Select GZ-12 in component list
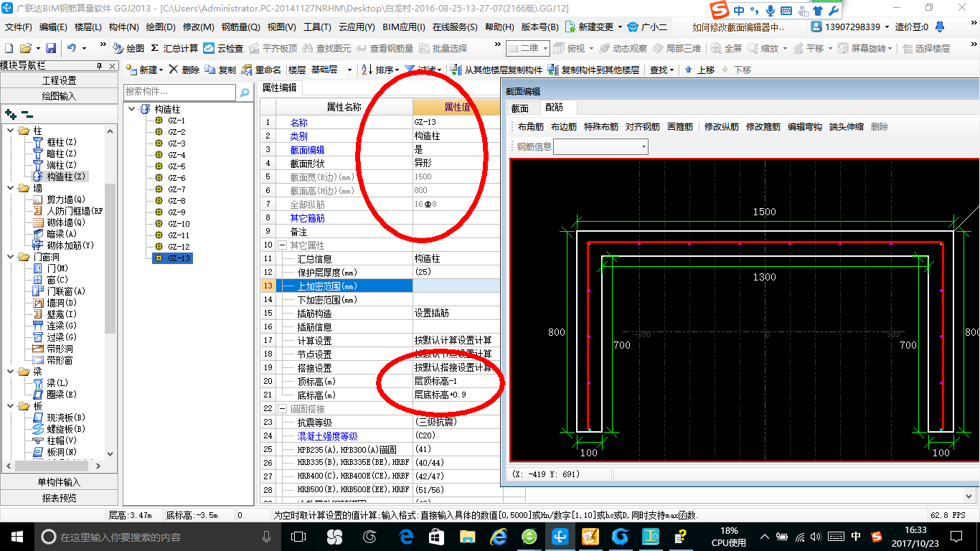This screenshot has height=551, width=980. coord(179,247)
